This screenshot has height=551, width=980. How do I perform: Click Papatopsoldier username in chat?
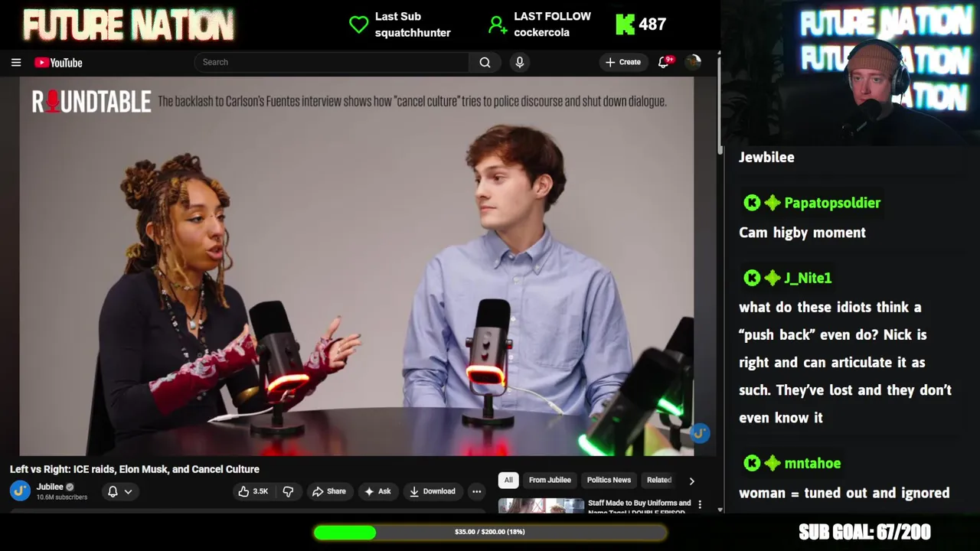[832, 203]
